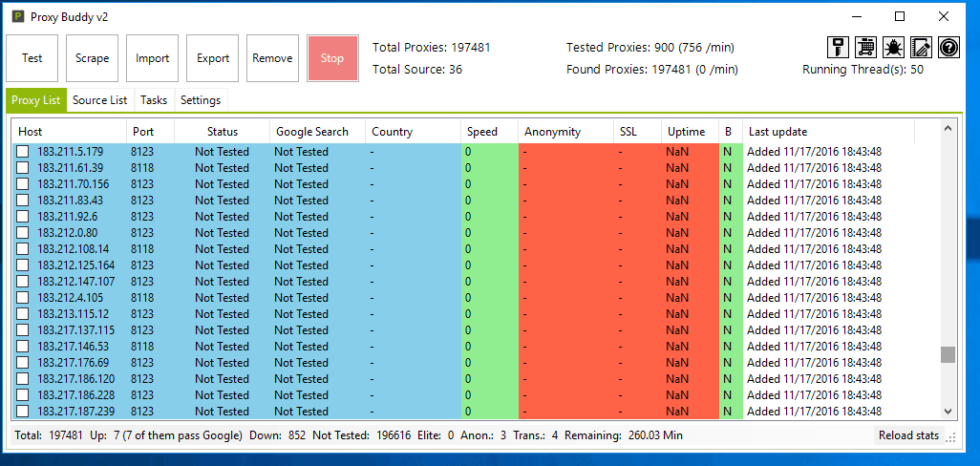Image resolution: width=980 pixels, height=466 pixels.
Task: Click 'Tested Proxies: 900 (756 /min)' text
Action: (650, 47)
